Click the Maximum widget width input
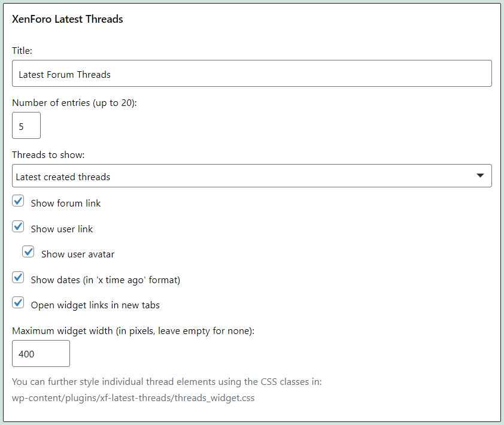 click(41, 354)
